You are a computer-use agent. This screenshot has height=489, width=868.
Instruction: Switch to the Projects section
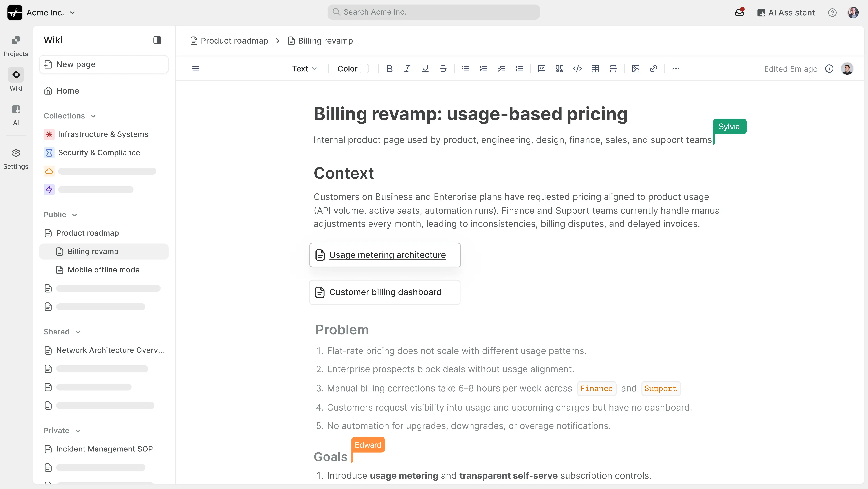click(16, 46)
